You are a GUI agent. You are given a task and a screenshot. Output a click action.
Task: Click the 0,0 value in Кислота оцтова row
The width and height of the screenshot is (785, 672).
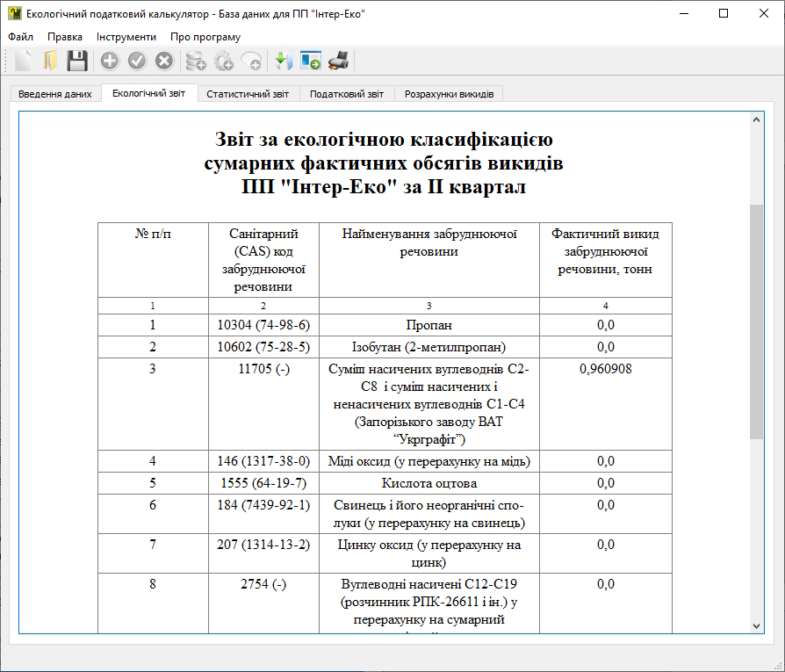605,483
